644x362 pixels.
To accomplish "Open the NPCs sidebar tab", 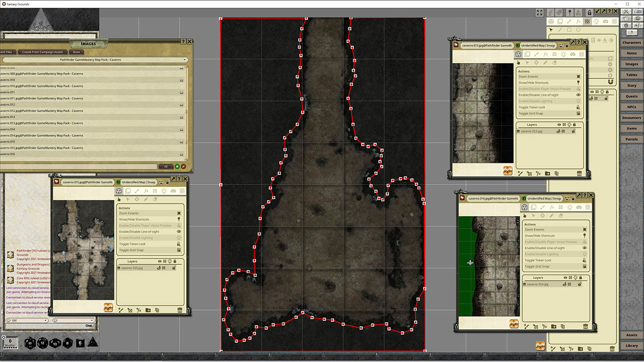I will tap(631, 107).
